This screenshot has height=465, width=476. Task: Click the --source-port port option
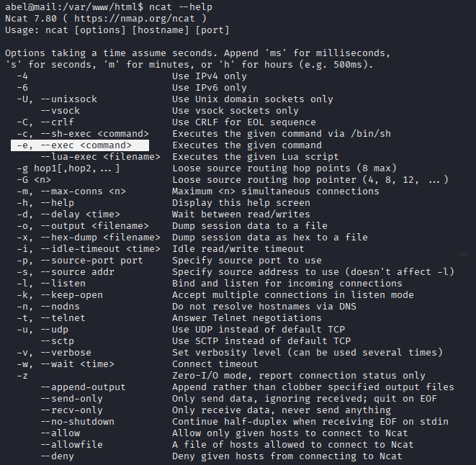[91, 261]
